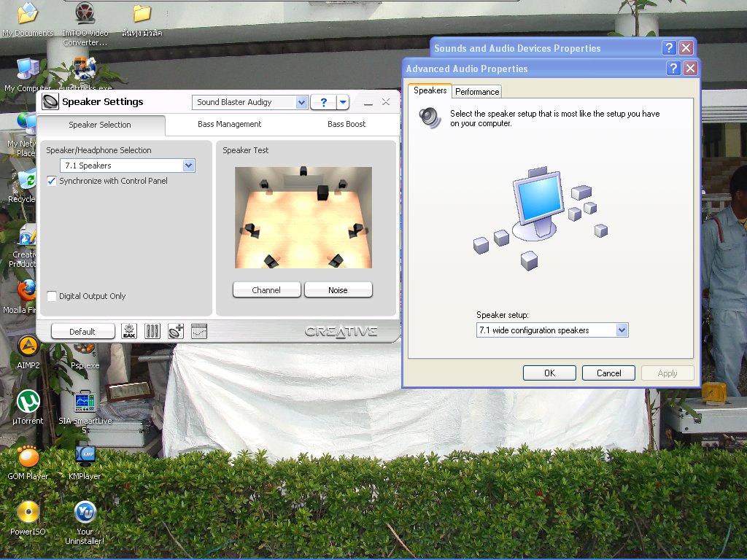Click the Speaker Test room preview image
This screenshot has height=560, width=747.
[303, 217]
